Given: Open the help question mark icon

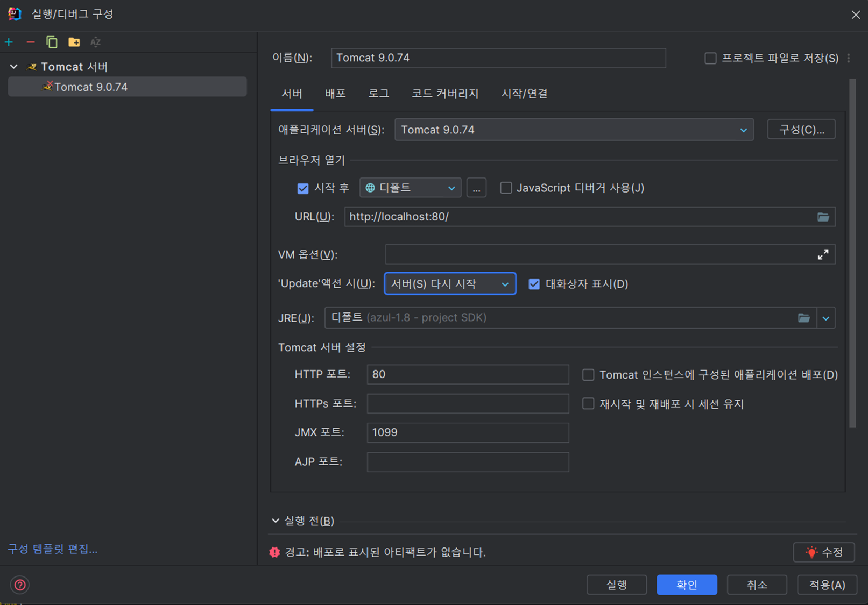Looking at the screenshot, I should [20, 585].
